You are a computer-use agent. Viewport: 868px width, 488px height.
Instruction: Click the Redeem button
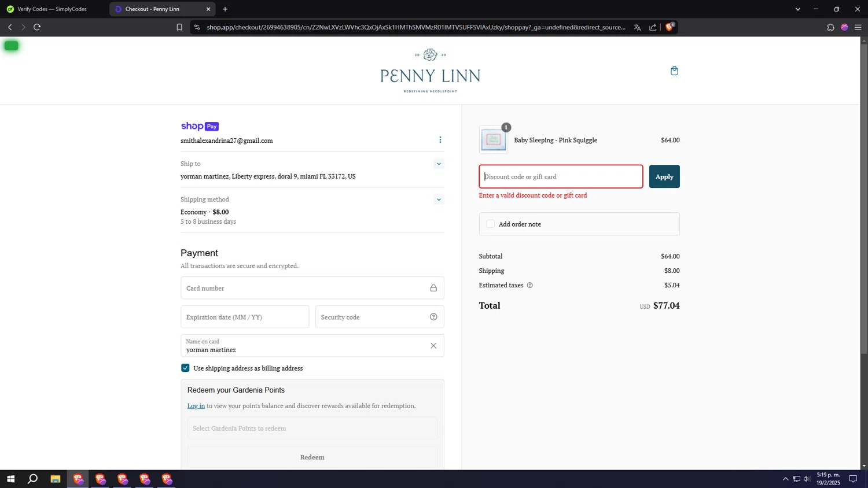(x=312, y=457)
